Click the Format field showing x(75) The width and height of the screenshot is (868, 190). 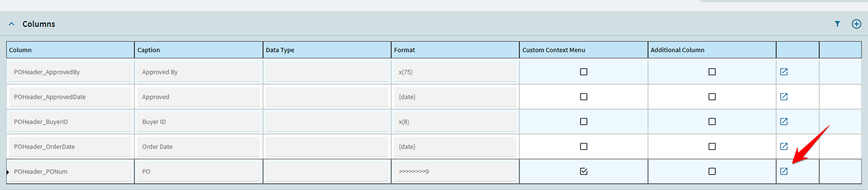[x=455, y=72]
